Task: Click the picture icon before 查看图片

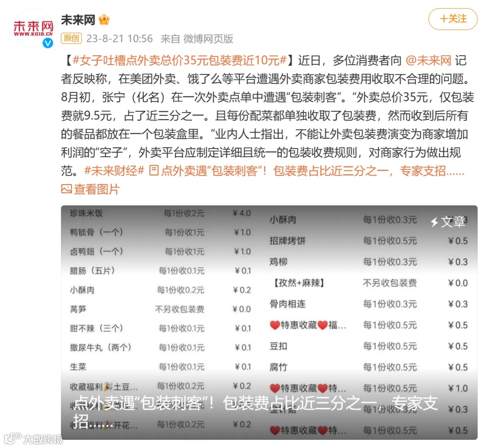Action: coord(66,189)
